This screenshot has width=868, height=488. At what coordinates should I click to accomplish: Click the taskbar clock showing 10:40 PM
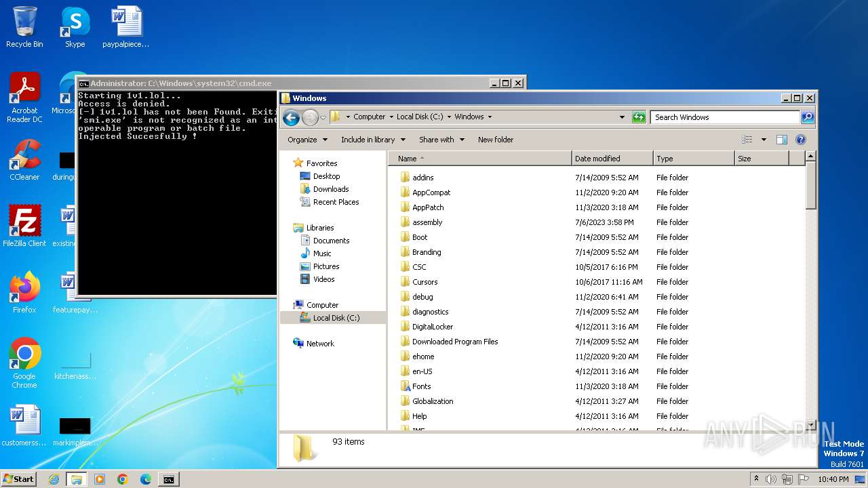pos(833,479)
